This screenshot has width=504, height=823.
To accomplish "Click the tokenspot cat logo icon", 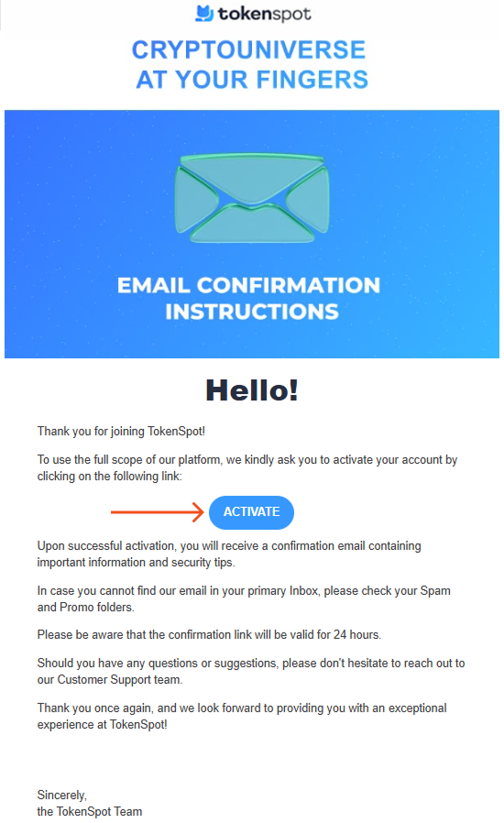I will coord(204,13).
